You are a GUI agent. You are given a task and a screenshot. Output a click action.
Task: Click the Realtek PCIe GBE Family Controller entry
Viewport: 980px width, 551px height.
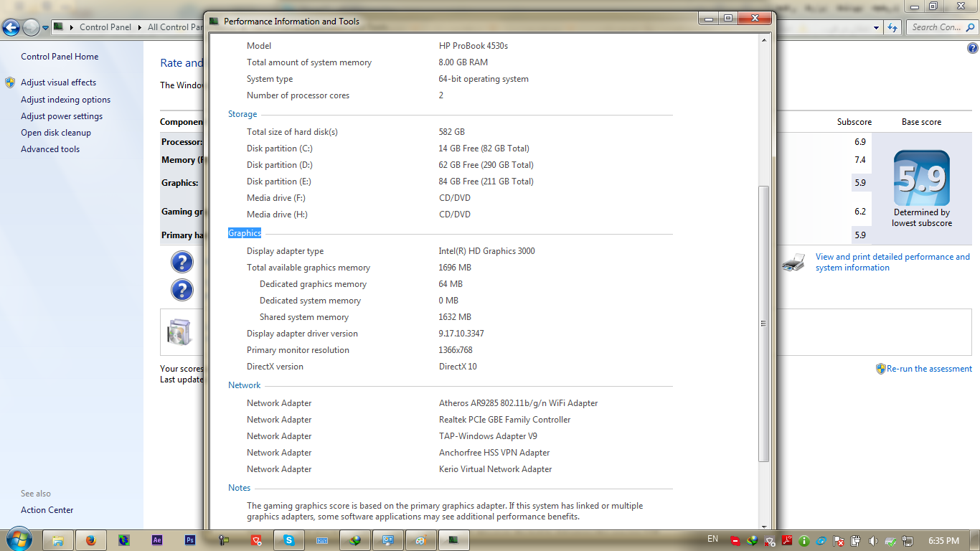(x=505, y=420)
